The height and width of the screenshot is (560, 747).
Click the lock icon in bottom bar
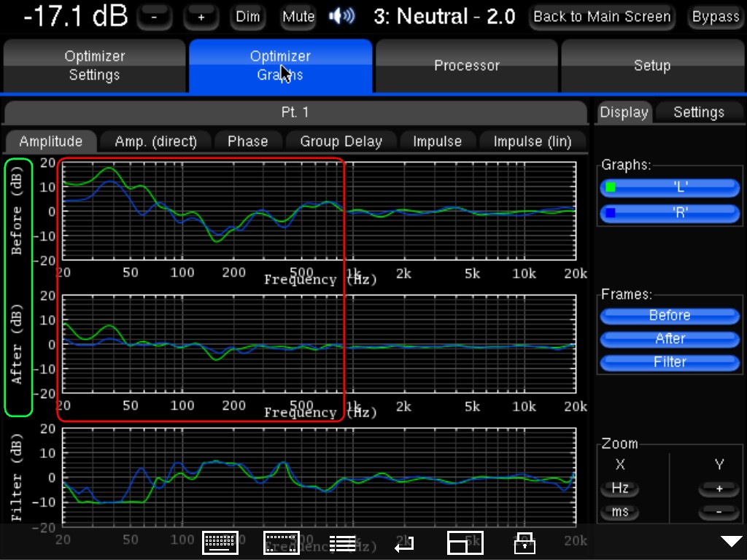pos(525,543)
